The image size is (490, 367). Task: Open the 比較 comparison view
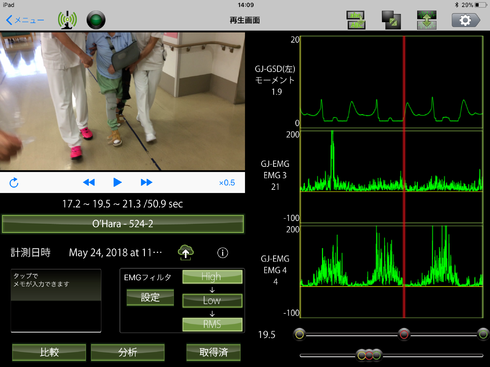pyautogui.click(x=49, y=352)
